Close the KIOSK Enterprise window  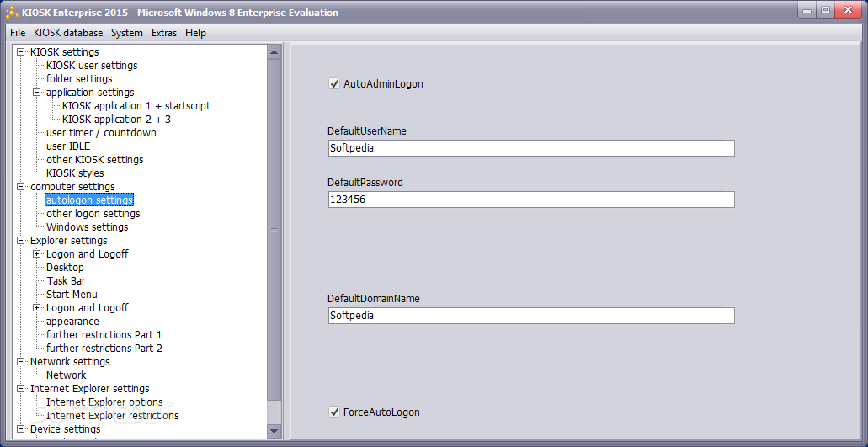pos(849,10)
